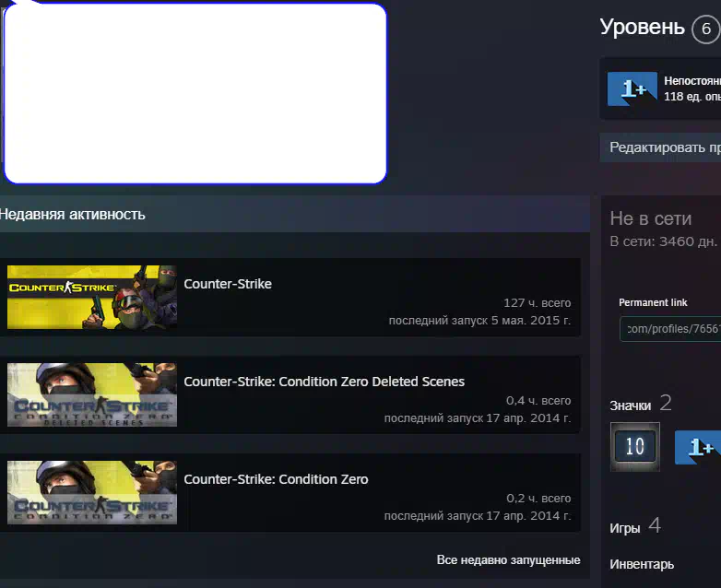Viewport: 721px width, 588px height.
Task: Open the level 6 badge circle
Action: pyautogui.click(x=706, y=29)
